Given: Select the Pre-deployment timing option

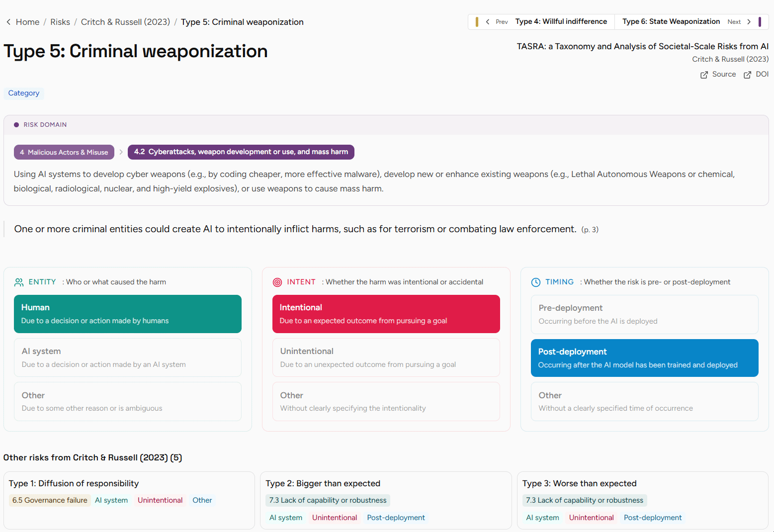Looking at the screenshot, I should point(645,315).
